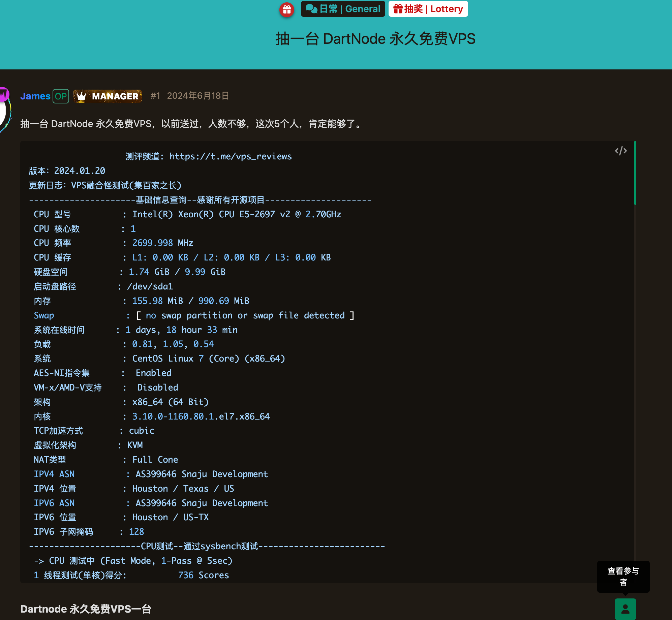Click the CPU core count value 1
Viewport: 672px width, 620px height.
[x=133, y=229]
